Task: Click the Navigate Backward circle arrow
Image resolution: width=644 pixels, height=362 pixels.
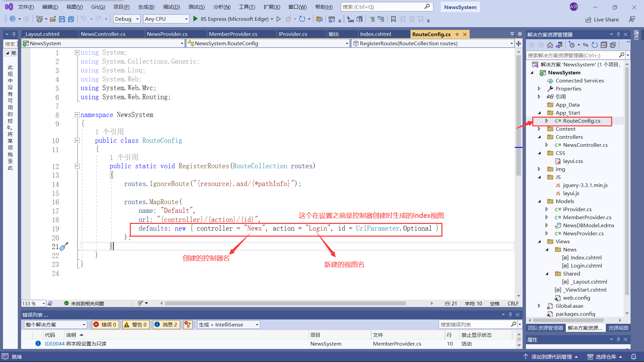Action: (12, 19)
